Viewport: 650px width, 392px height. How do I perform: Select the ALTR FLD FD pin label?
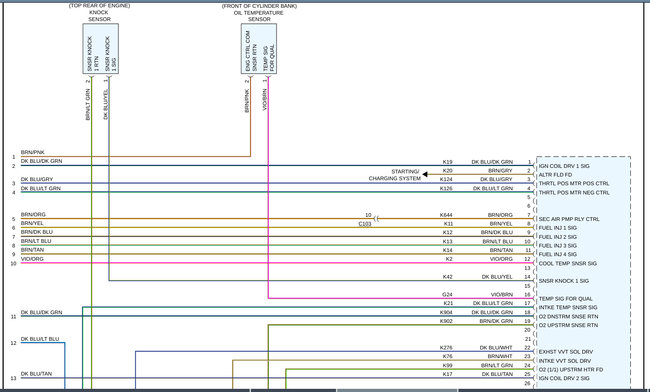[x=555, y=175]
